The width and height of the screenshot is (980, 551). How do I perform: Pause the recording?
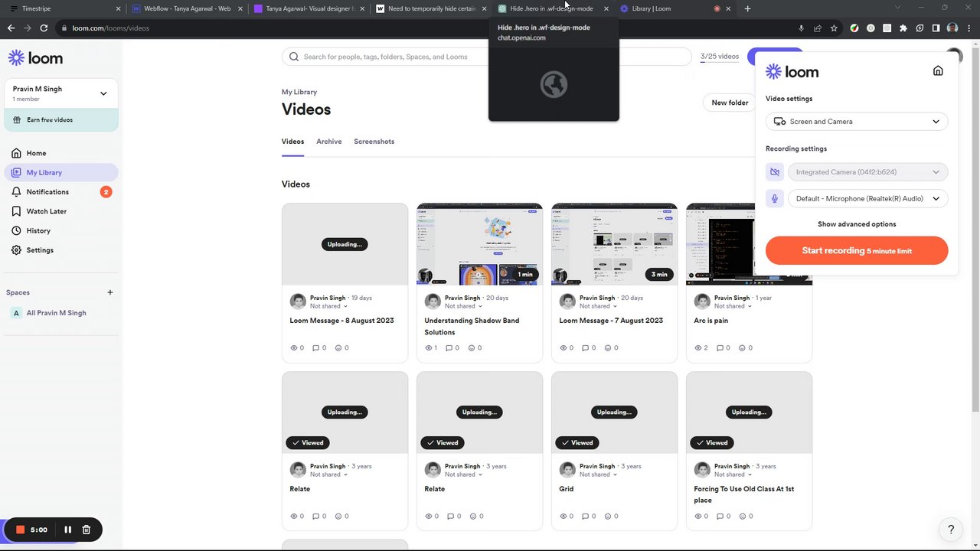pos(67,530)
